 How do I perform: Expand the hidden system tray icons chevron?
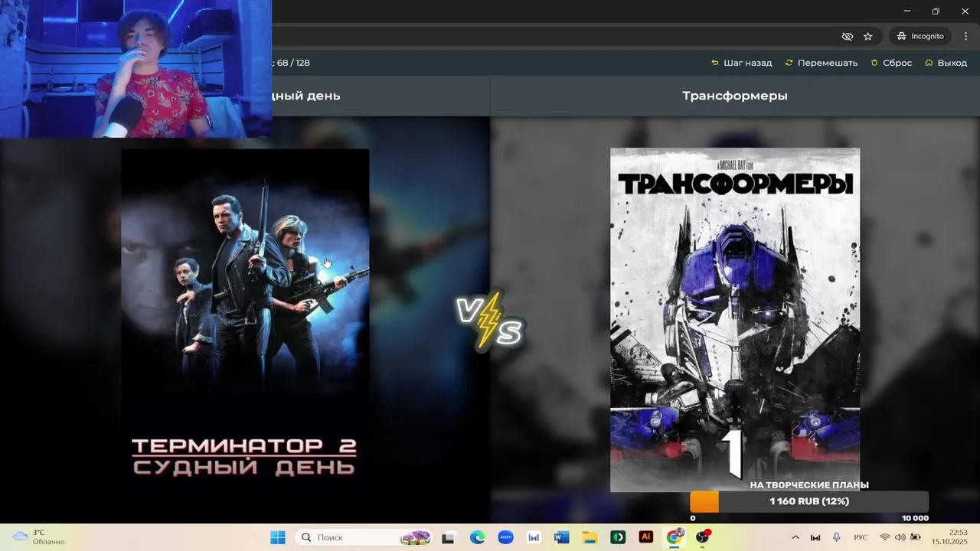tap(795, 537)
